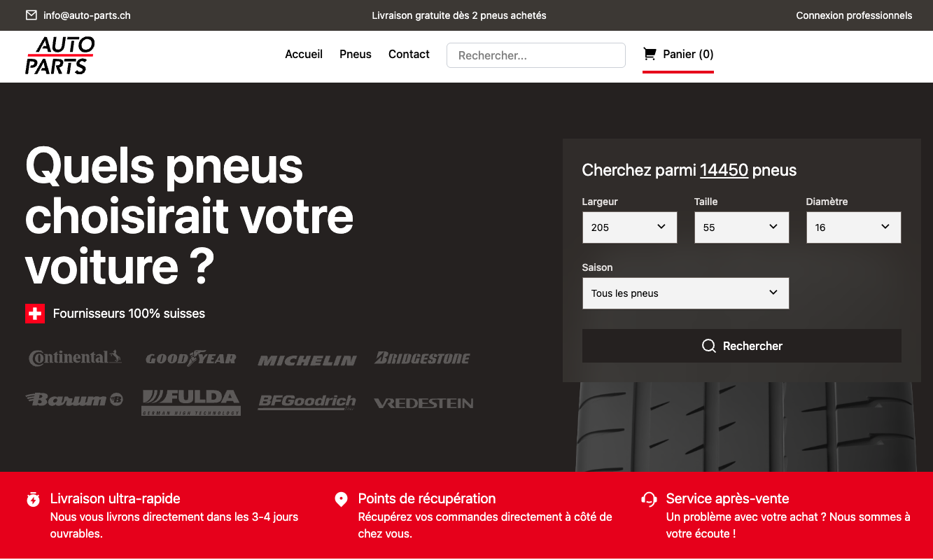Click the Livraison ultra-rapide heading

click(115, 498)
